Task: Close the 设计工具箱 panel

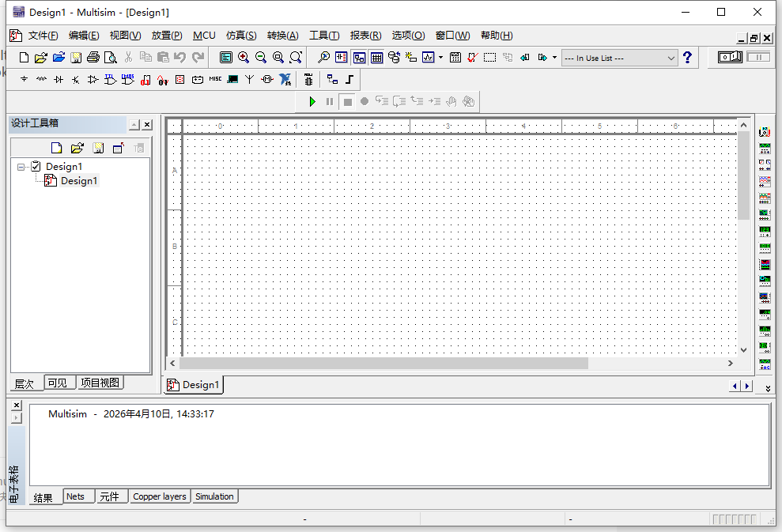Action: click(x=147, y=125)
